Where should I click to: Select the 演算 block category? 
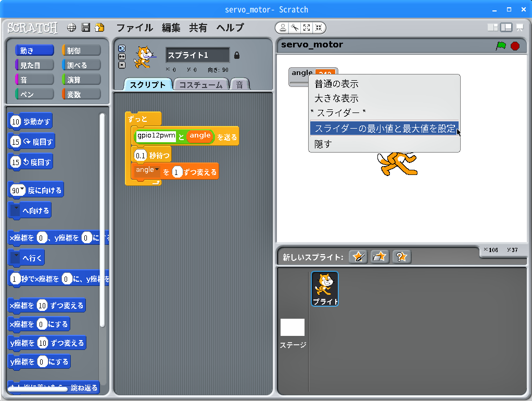pyautogui.click(x=81, y=80)
